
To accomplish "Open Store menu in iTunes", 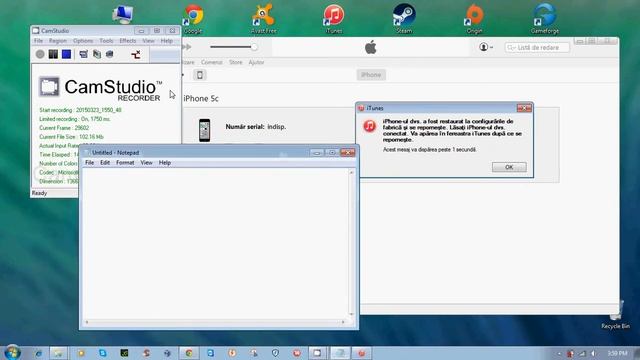I will tap(236, 62).
